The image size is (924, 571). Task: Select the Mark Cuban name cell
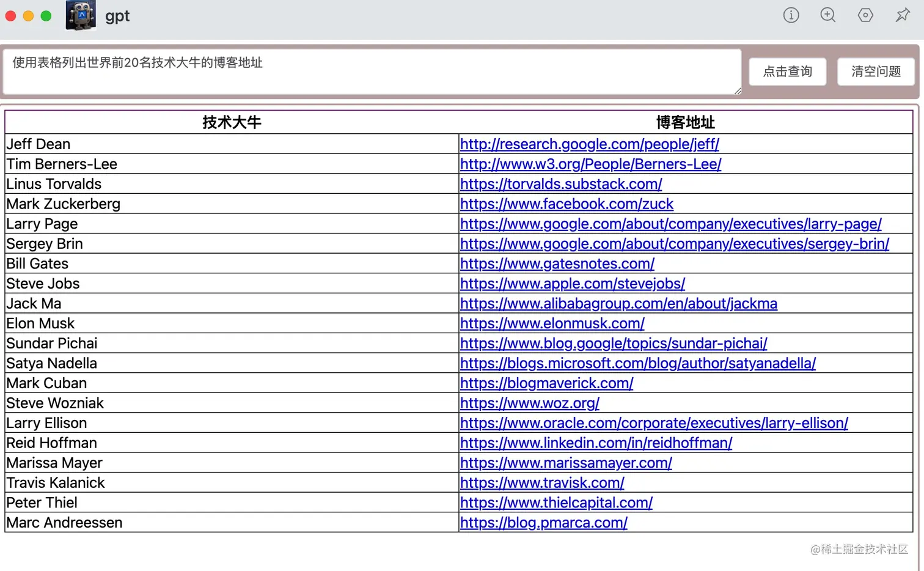pos(232,383)
